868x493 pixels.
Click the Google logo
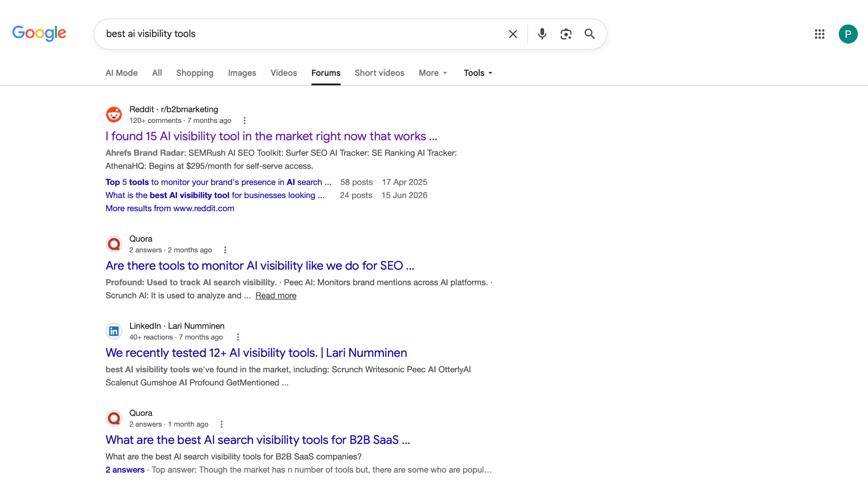click(39, 33)
